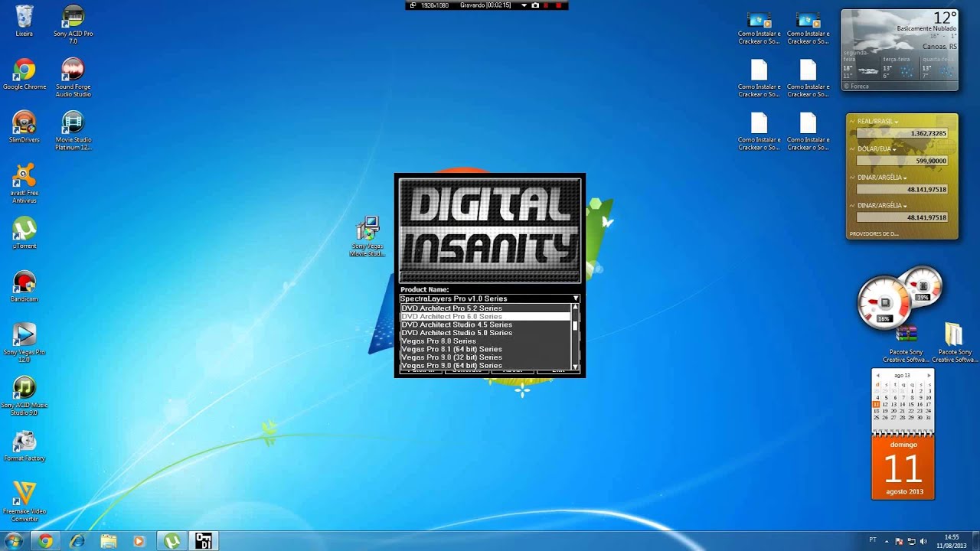The height and width of the screenshot is (551, 980).
Task: Choose Vegas Pro 9.0 (32 bit) Series
Action: (x=485, y=357)
